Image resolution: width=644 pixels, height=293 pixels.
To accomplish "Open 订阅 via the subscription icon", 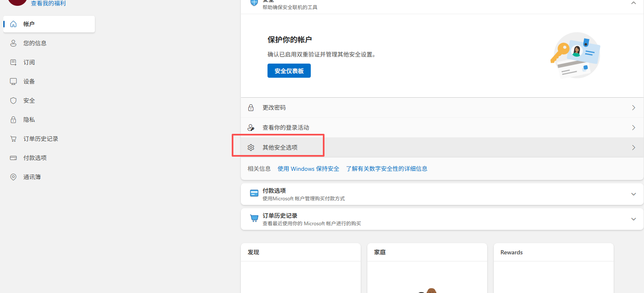I will point(13,62).
